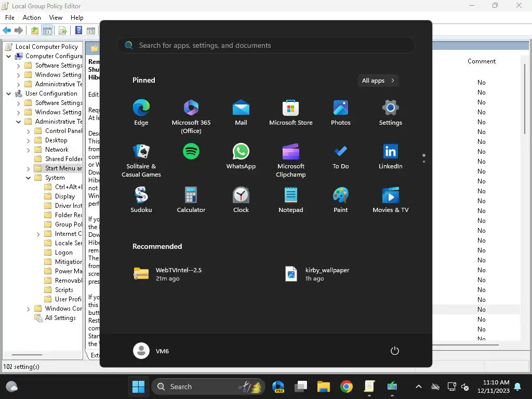Open Microsoft Store pinned app

291,113
